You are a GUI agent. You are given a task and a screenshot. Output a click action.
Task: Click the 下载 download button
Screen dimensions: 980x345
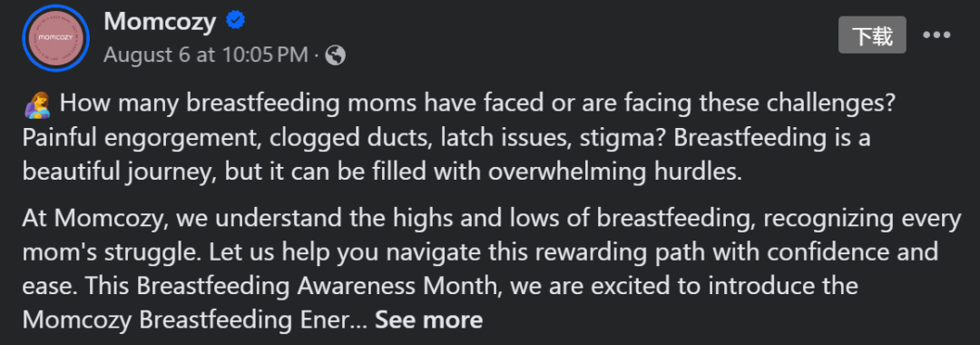pos(872,35)
